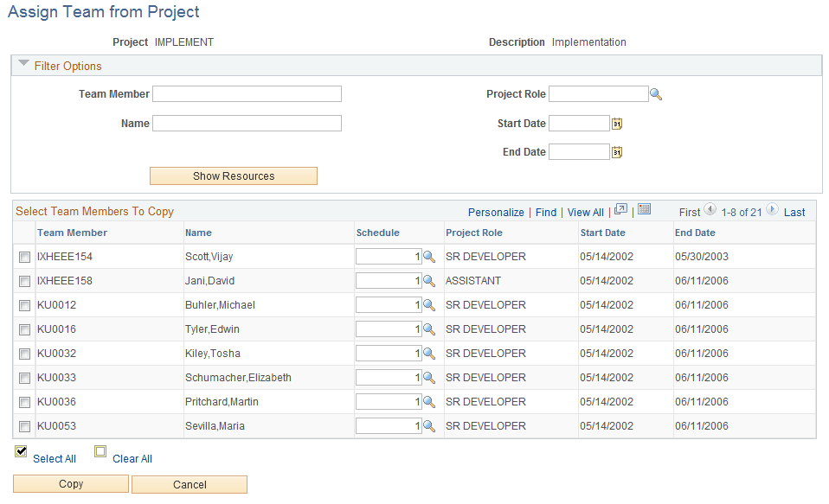Open the Personalize link
This screenshot has height=504, width=829.
tap(496, 212)
